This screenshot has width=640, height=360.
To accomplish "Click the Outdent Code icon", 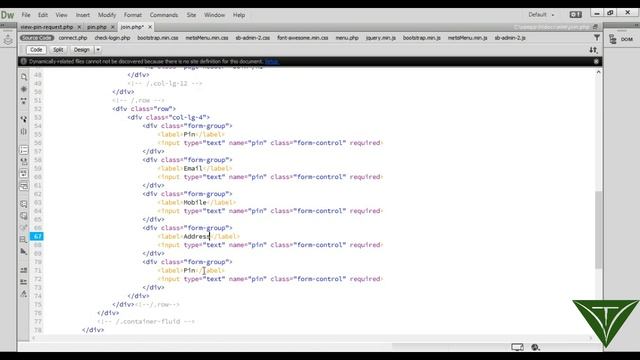I will click(x=24, y=282).
